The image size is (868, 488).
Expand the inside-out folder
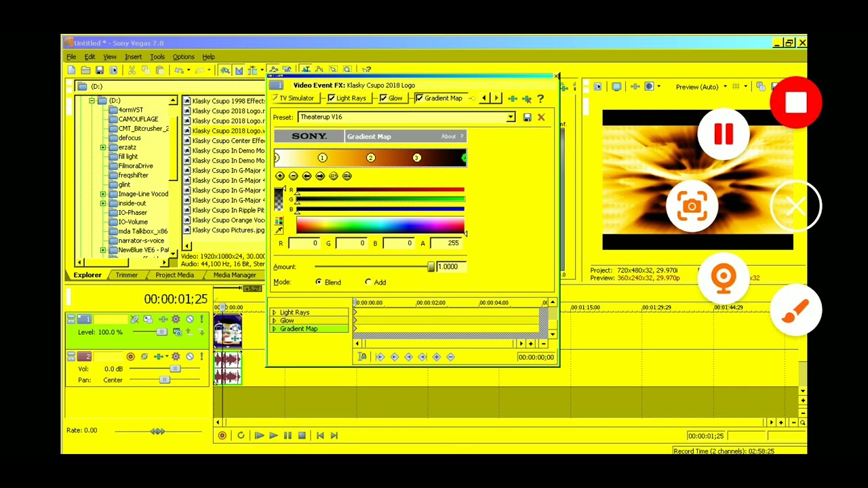click(103, 203)
